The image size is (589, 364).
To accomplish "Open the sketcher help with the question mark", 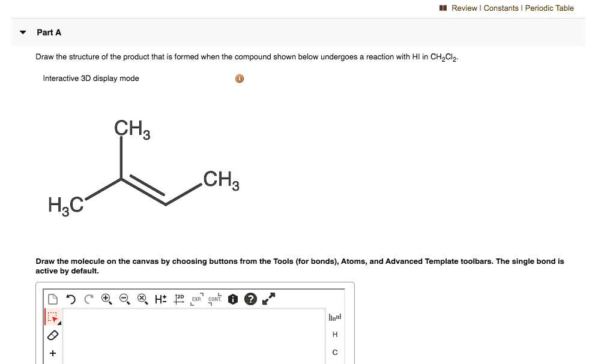I will (x=250, y=299).
